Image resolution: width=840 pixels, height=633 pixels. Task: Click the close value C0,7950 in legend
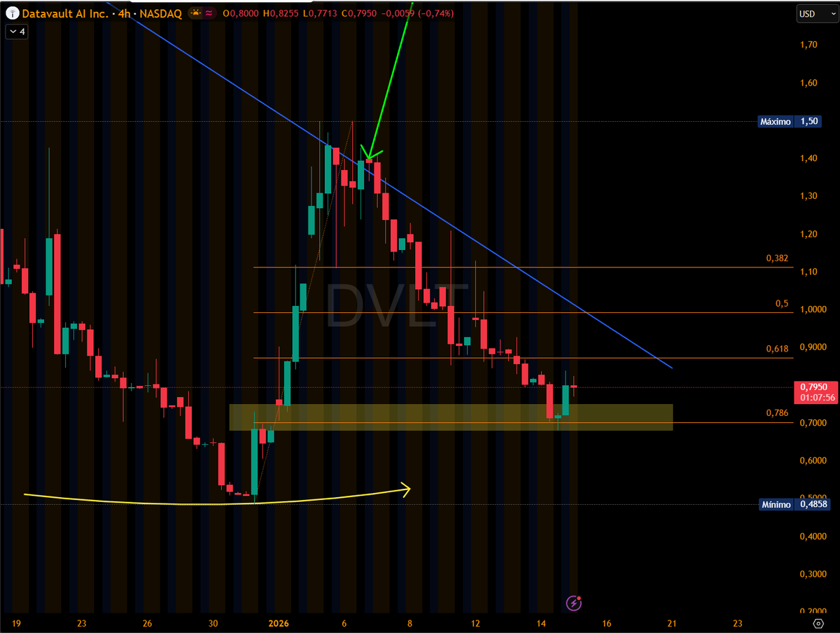(360, 13)
